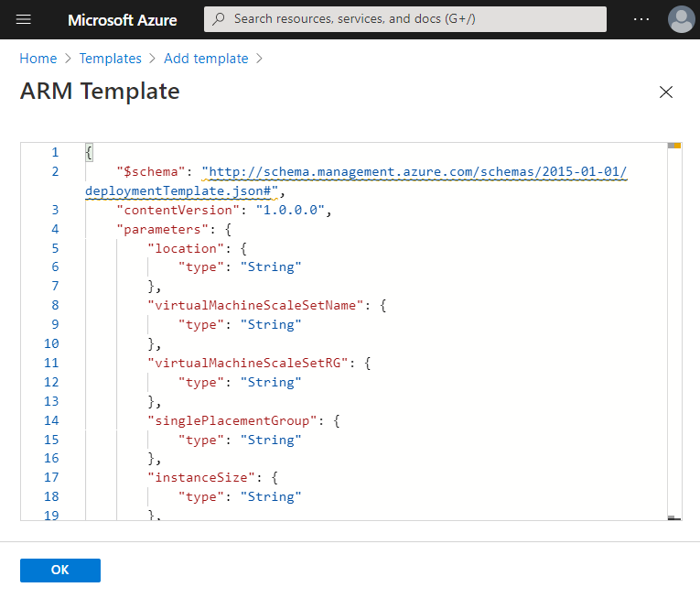Screen dimensions: 700x598
Task: Close the ARM Template pane
Action: (666, 92)
